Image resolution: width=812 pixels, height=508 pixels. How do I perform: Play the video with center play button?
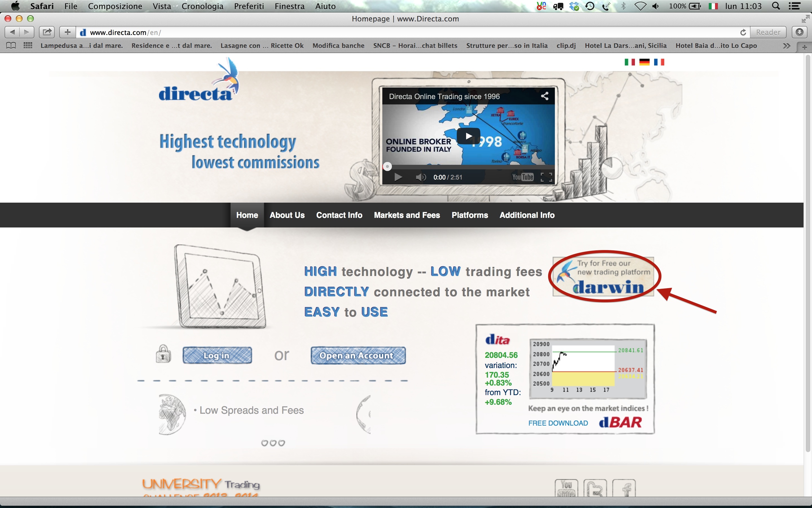click(x=468, y=136)
